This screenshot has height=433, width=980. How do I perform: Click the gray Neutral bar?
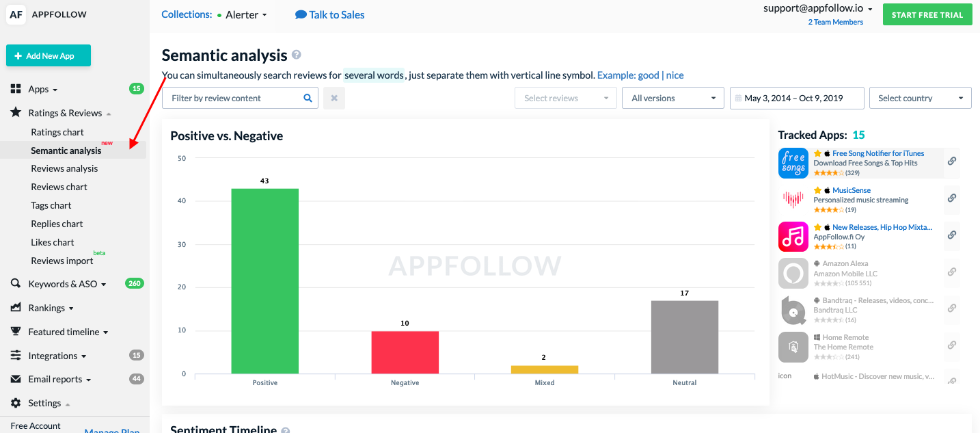[x=685, y=337]
